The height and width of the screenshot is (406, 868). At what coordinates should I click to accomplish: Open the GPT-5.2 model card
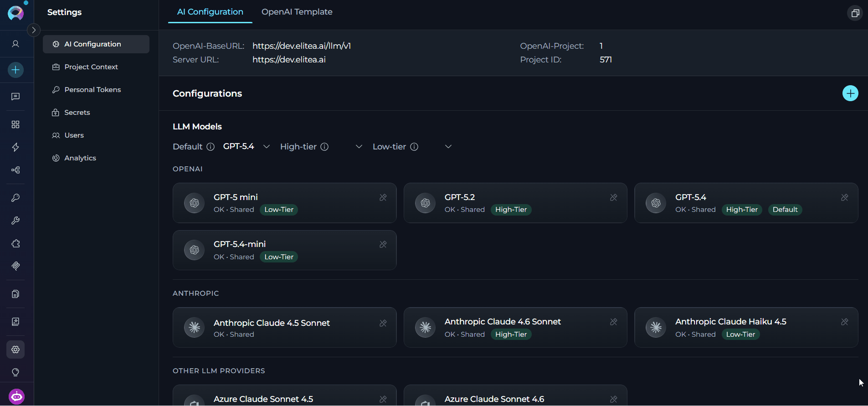tap(515, 203)
